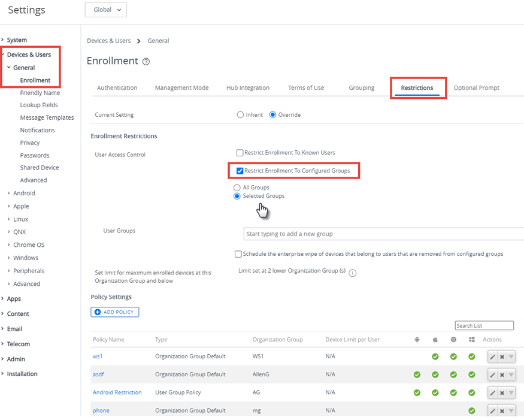Open Privacy in the sidebar
Viewport: 524px width, 420px height.
pos(30,143)
